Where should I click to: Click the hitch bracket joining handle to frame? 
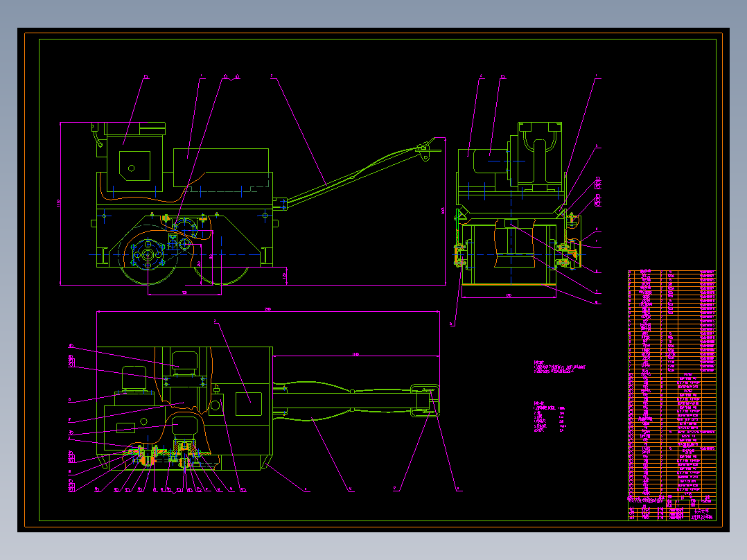coord(280,204)
